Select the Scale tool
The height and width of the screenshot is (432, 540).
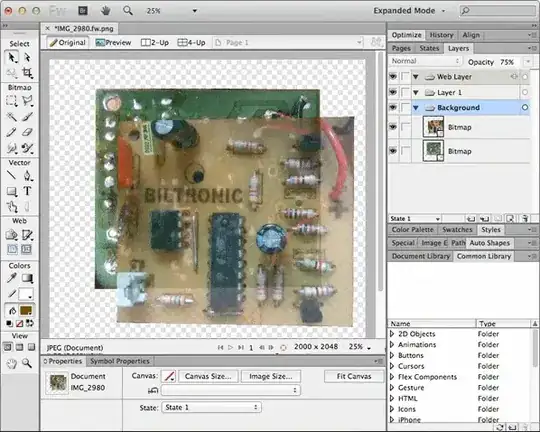(12, 73)
